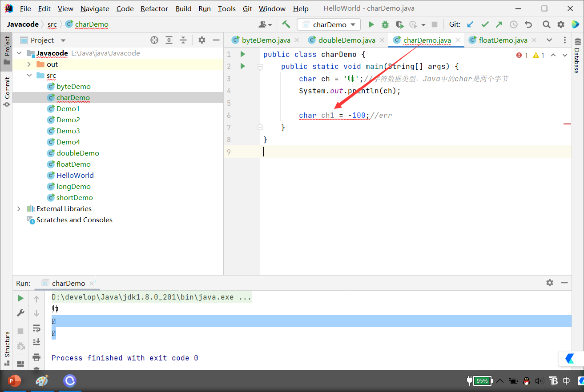Rerun charDemo in the Run panel
Viewport: 584px width, 392px height.
[20, 298]
